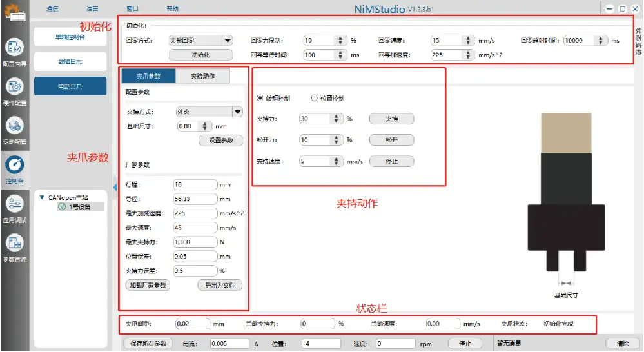The image size is (644, 352).
Task: Open the 单轴控制台 panel button
Action: [x=70, y=37]
